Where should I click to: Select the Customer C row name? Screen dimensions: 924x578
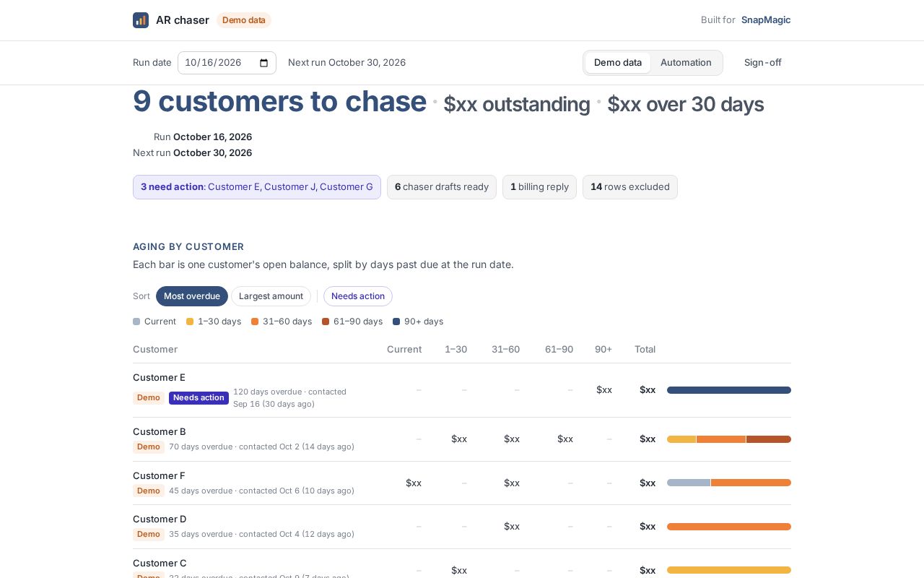[160, 563]
